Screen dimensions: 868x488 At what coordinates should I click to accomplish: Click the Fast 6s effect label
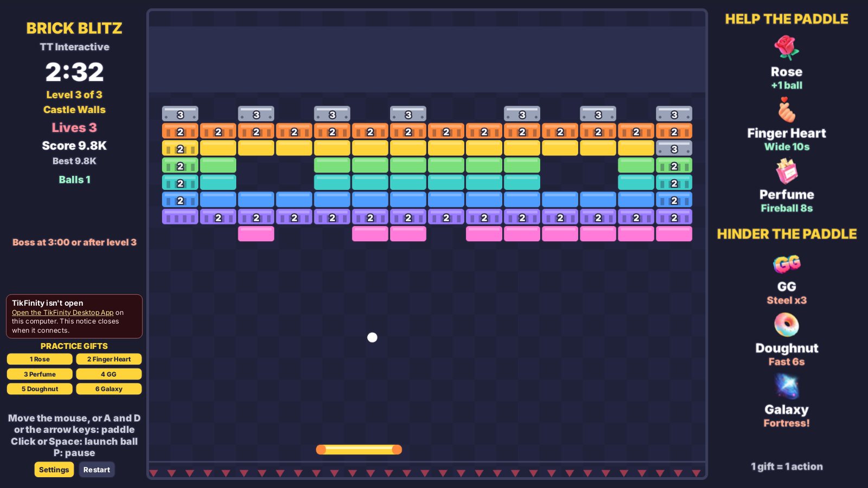click(787, 362)
